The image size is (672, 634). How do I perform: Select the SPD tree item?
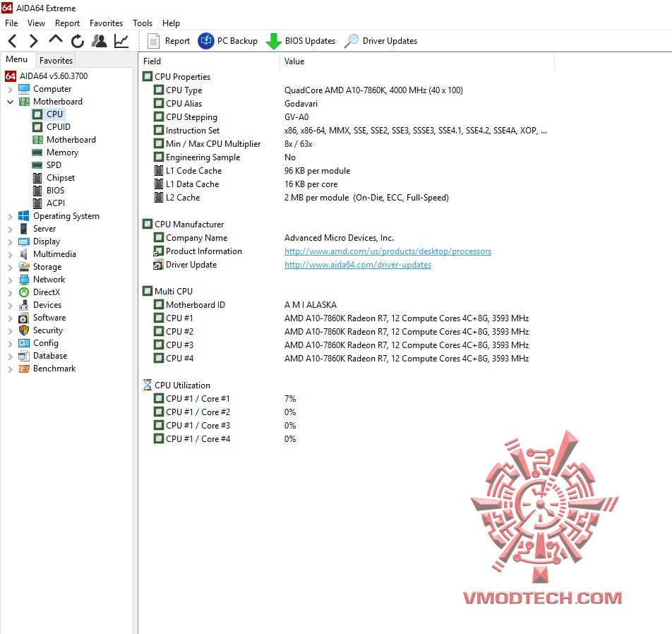click(x=47, y=165)
